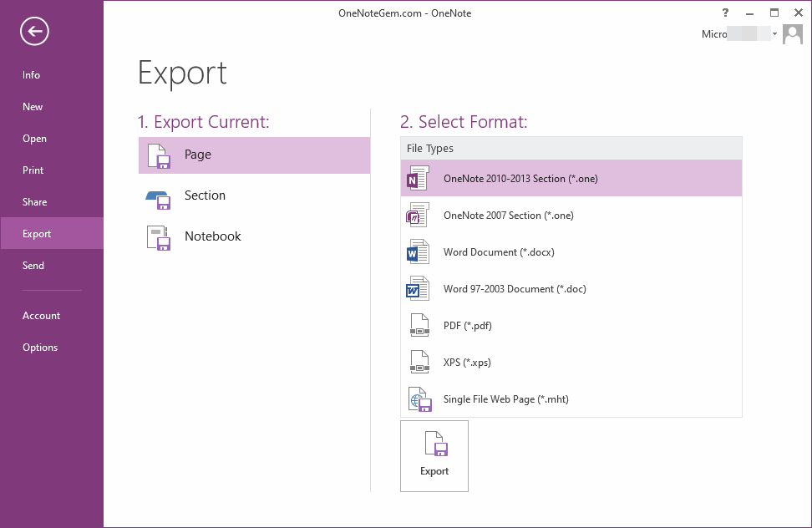Click the Help question mark
Image resolution: width=812 pixels, height=528 pixels.
click(x=725, y=13)
